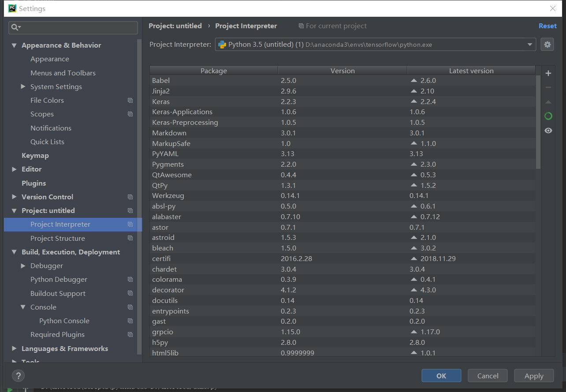Image resolution: width=566 pixels, height=392 pixels.
Task: Collapse the Appearance & Behavior section
Action: tap(14, 45)
